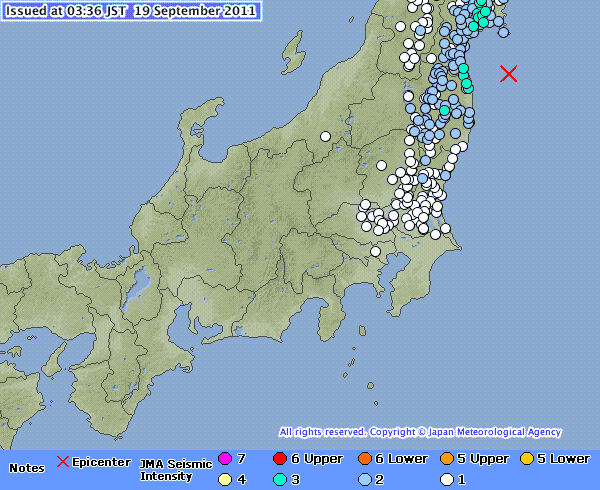Select the cyan intensity 3 legend circle
Image resolution: width=600 pixels, height=490 pixels.
tap(279, 479)
